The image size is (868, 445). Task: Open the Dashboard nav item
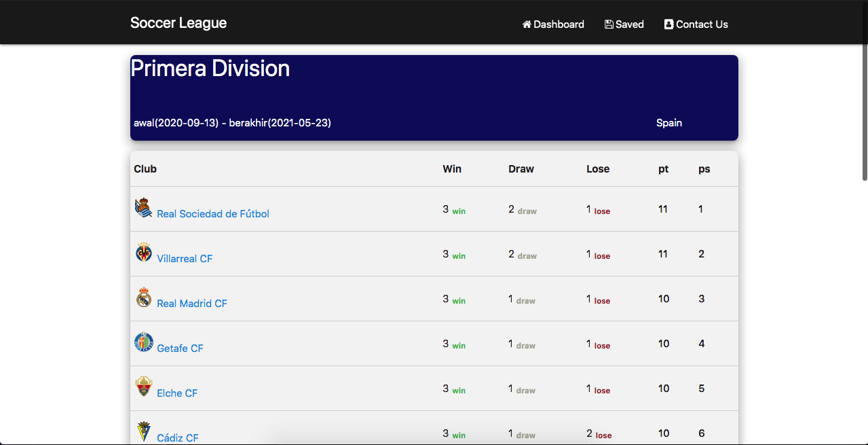pyautogui.click(x=553, y=24)
